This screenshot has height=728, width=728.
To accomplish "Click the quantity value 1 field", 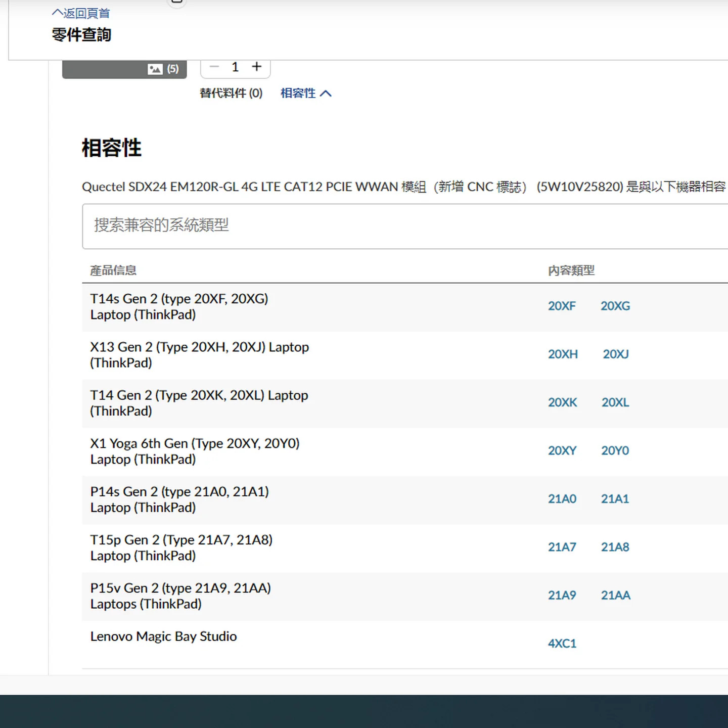I will 235,67.
